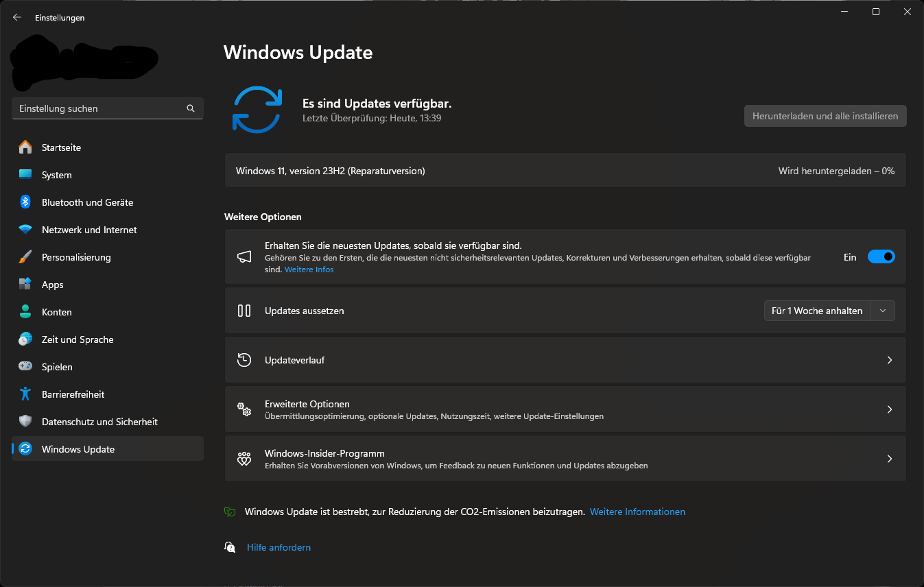The image size is (924, 587).
Task: Click Für 1 Woche anhalten button
Action: [817, 311]
